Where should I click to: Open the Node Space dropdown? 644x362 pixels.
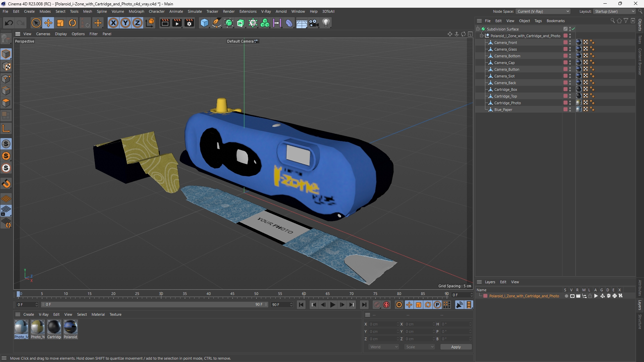point(543,11)
